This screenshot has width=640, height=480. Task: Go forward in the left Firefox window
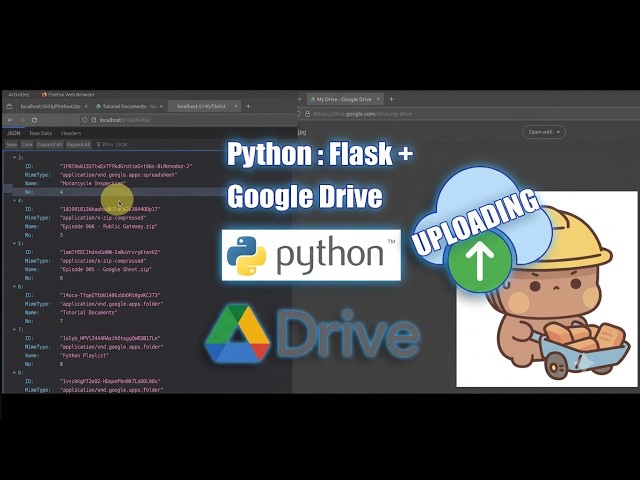pos(23,120)
